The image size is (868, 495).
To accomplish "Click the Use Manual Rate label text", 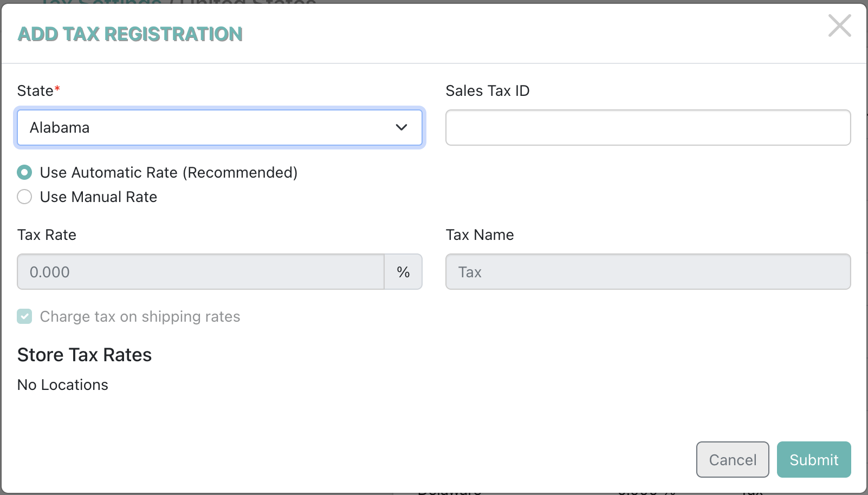I will 99,197.
